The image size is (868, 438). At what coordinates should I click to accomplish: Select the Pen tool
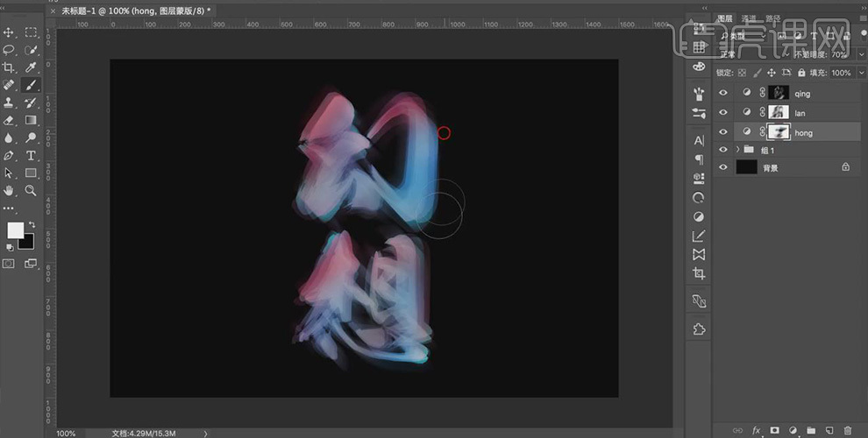pyautogui.click(x=8, y=155)
